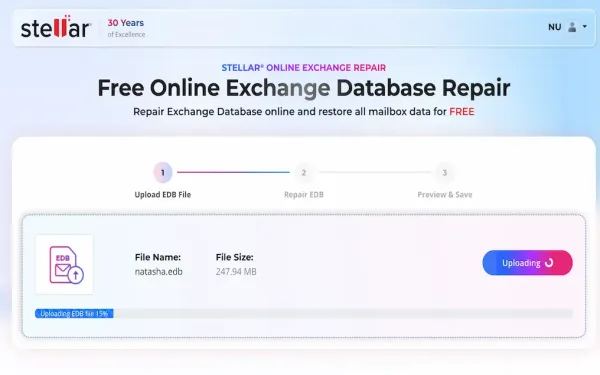This screenshot has height=375, width=600.
Task: Click the Upload EDB File step label
Action: pos(163,194)
